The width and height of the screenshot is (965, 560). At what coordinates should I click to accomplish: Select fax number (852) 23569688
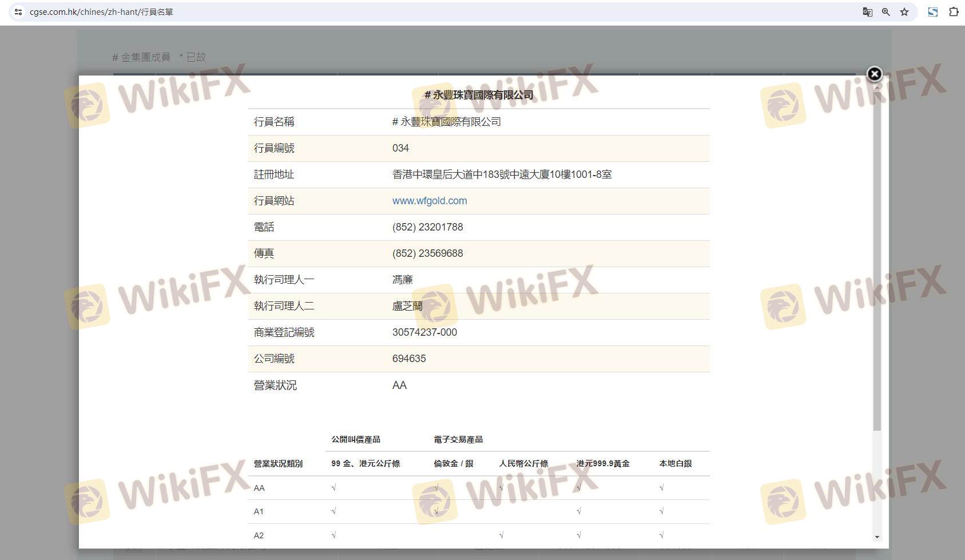(x=428, y=253)
